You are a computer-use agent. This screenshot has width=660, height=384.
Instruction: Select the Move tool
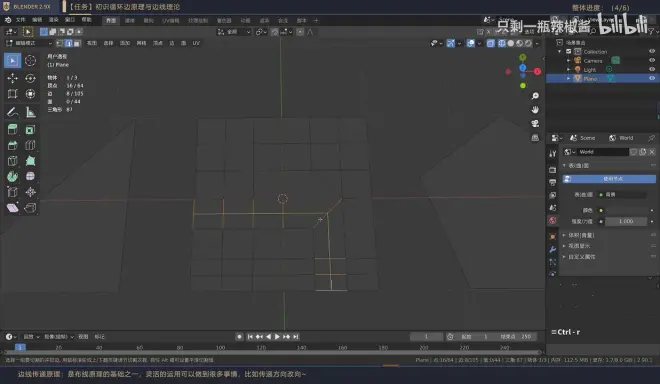pyautogui.click(x=13, y=78)
